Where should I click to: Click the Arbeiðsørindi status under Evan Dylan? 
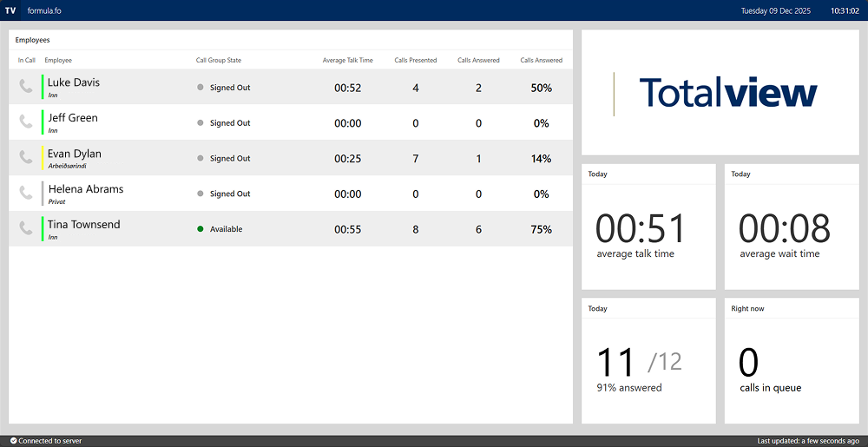(x=67, y=166)
